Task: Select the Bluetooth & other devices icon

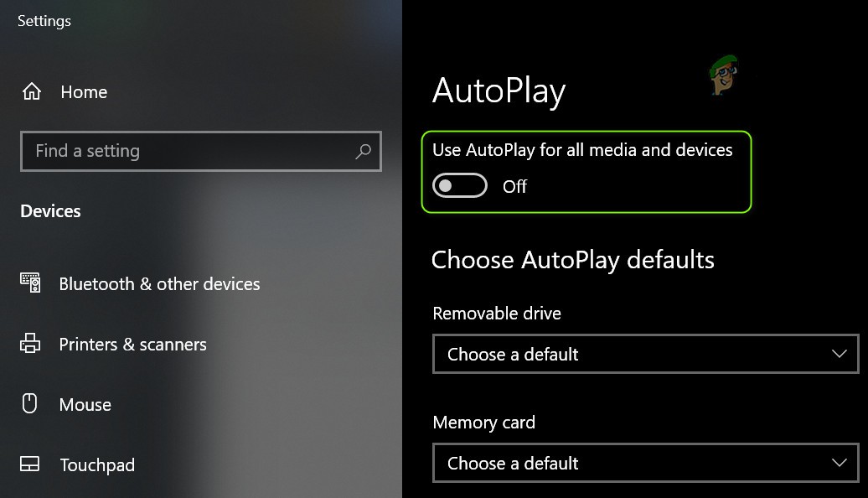Action: (x=32, y=283)
